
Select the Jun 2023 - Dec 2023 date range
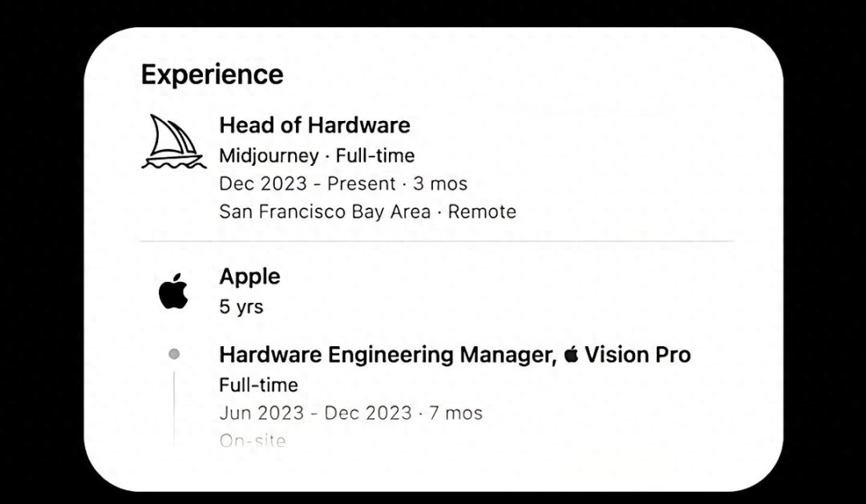316,413
